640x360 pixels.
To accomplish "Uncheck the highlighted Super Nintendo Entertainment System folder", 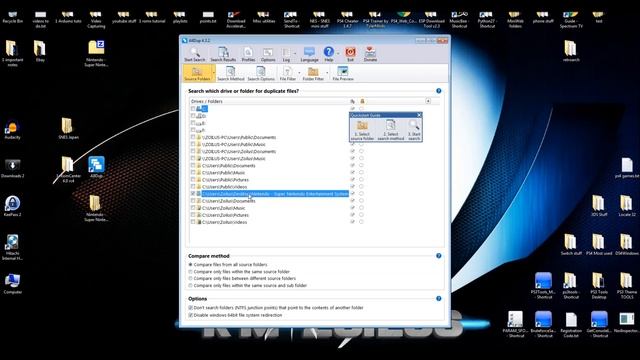I will pos(193,194).
